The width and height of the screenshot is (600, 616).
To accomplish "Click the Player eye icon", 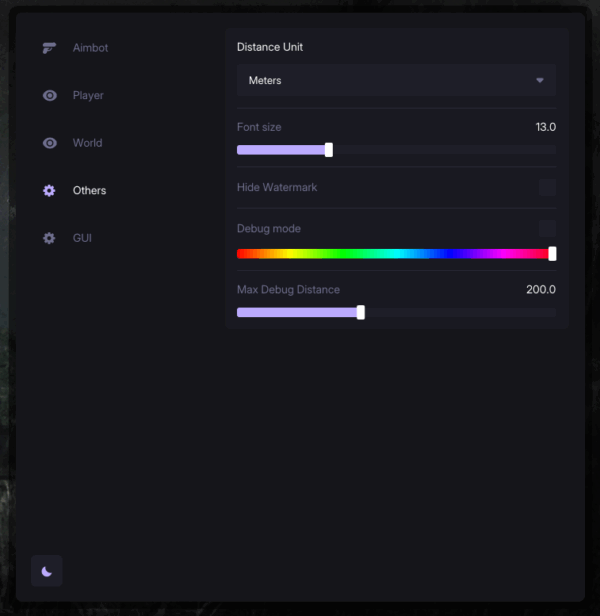I will point(50,95).
